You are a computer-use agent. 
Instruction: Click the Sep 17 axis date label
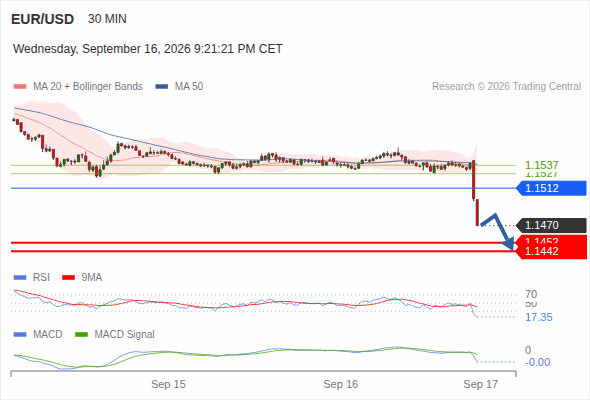point(481,384)
